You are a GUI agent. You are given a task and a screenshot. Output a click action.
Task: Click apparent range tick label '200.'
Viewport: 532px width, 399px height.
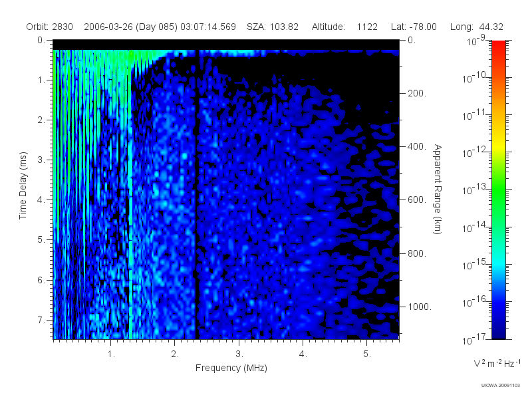417,93
